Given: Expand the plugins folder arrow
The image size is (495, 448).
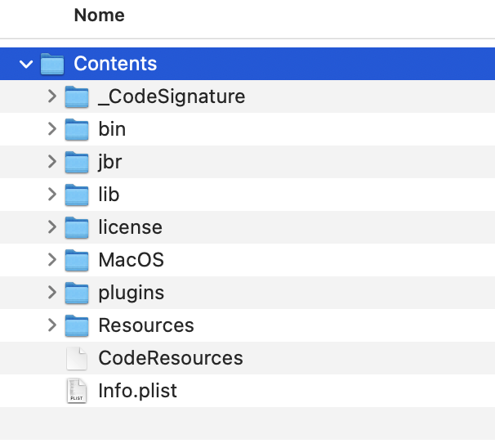Looking at the screenshot, I should [x=52, y=293].
